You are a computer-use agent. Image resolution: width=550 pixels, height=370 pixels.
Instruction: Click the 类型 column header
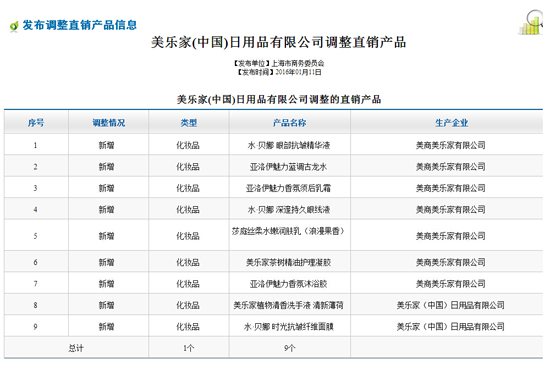[189, 123]
